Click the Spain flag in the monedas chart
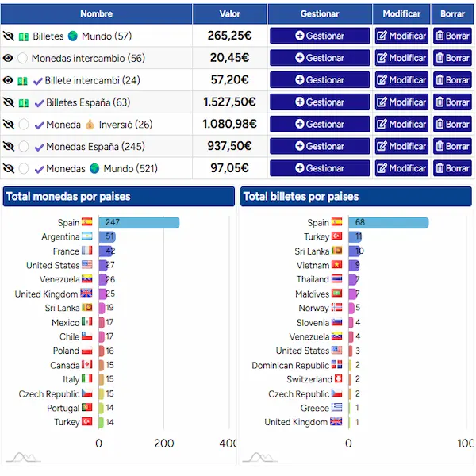Image resolution: width=476 pixels, height=476 pixels. 87,222
